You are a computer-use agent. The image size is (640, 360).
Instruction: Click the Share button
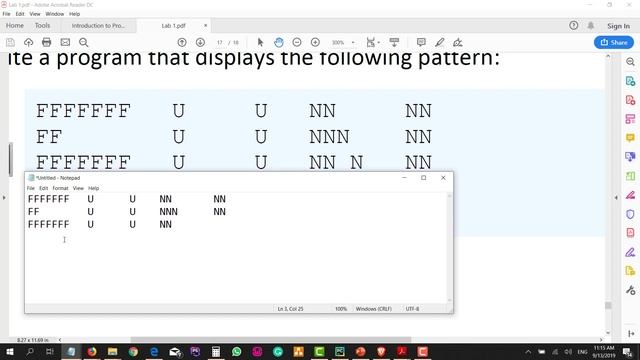tap(614, 42)
